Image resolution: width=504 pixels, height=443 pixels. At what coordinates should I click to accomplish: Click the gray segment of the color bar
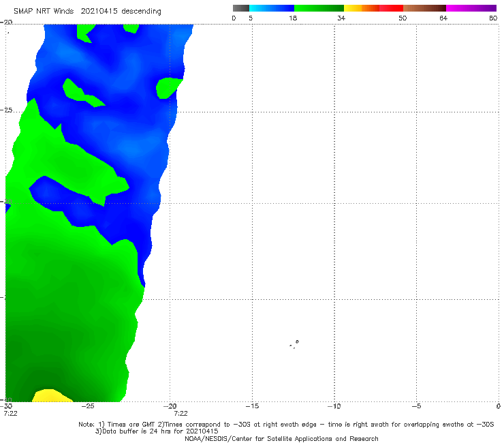point(240,8)
